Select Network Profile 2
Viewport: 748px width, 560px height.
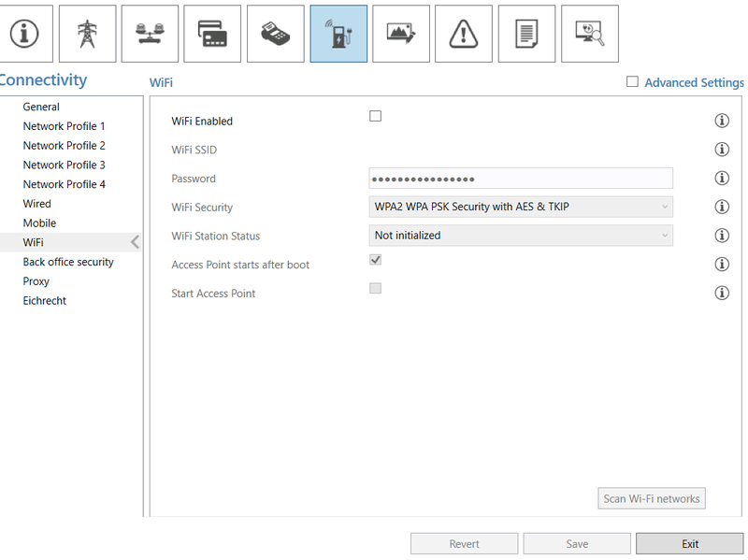tap(64, 146)
